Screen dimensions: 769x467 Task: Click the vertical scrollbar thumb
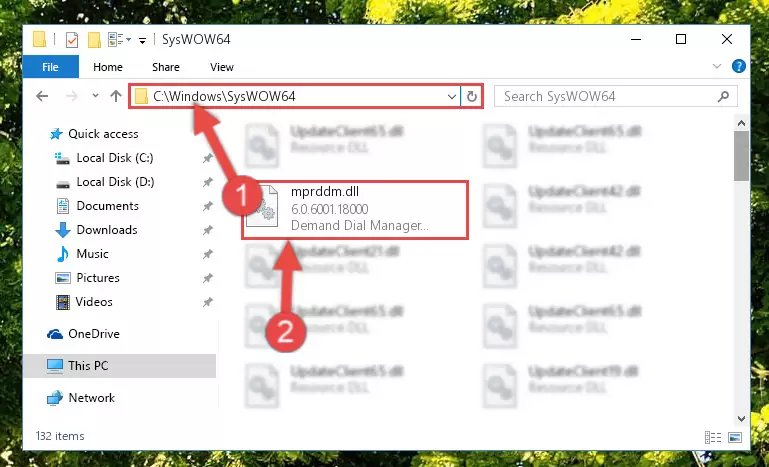(742, 156)
